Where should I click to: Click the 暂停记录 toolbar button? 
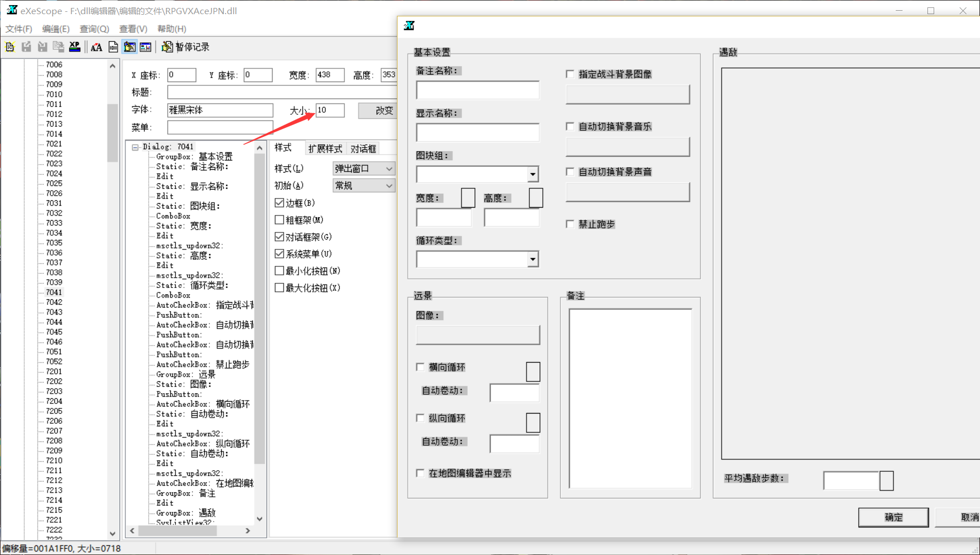pos(185,47)
